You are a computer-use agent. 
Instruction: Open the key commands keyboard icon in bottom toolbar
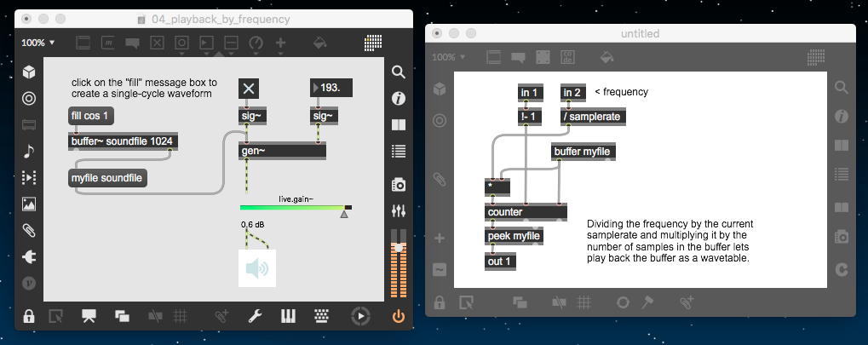321,316
